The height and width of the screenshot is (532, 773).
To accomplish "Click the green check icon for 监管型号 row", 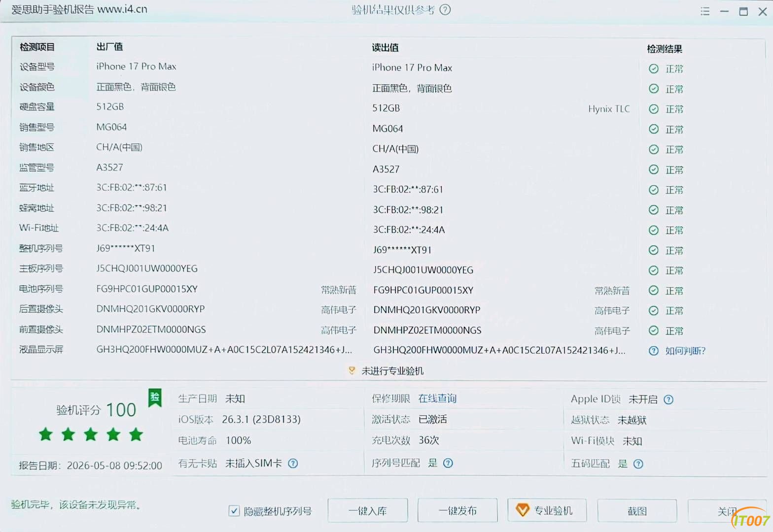I will point(654,169).
